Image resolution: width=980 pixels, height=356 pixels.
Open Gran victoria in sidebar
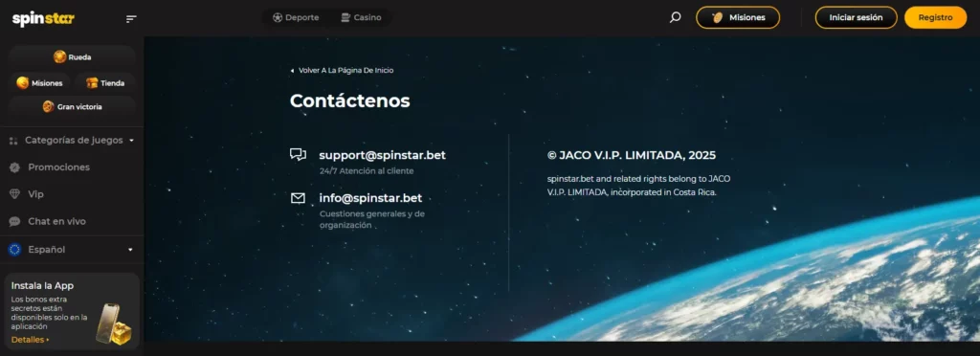point(72,107)
